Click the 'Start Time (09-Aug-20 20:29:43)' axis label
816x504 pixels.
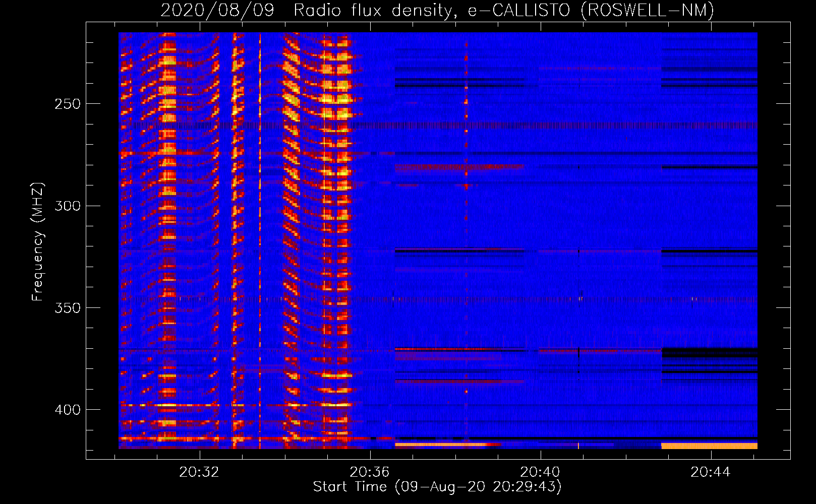[x=437, y=487]
